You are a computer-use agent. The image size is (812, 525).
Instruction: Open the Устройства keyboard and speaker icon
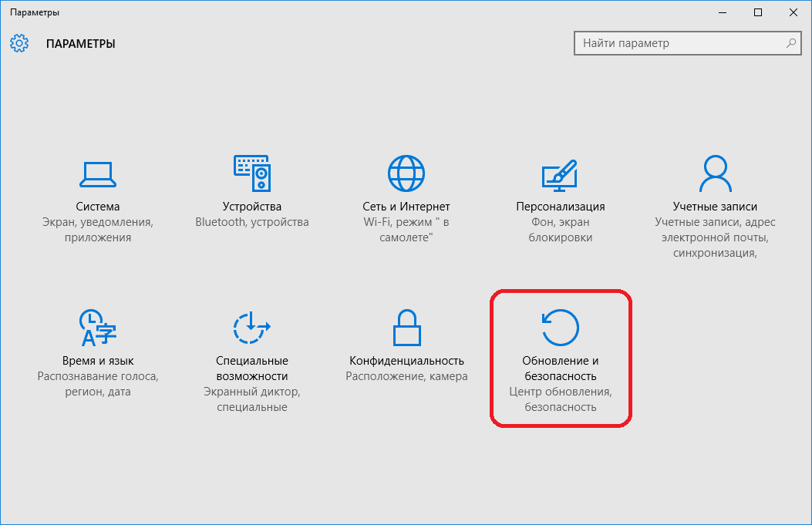[252, 173]
